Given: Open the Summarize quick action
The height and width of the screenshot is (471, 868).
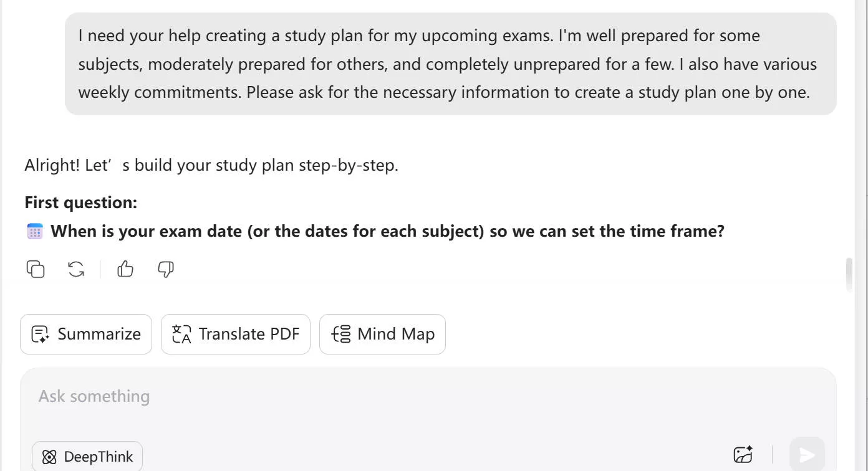Looking at the screenshot, I should [85, 334].
